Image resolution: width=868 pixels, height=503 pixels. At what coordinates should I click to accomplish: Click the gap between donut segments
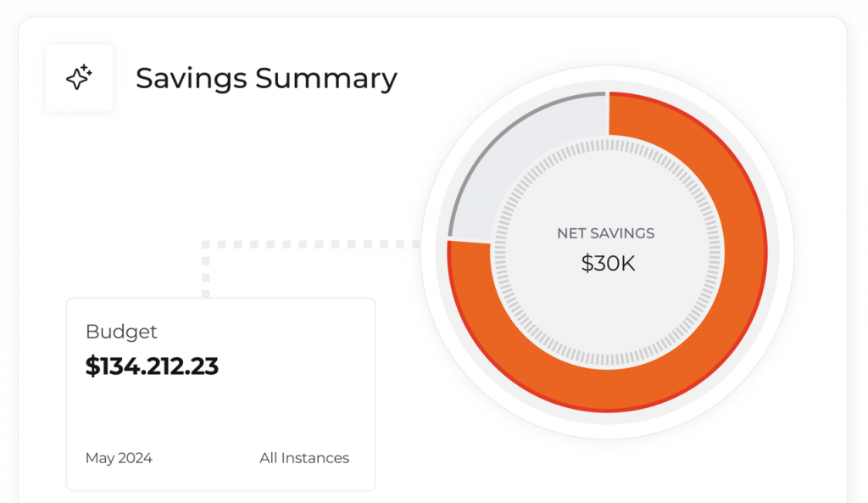(x=470, y=240)
